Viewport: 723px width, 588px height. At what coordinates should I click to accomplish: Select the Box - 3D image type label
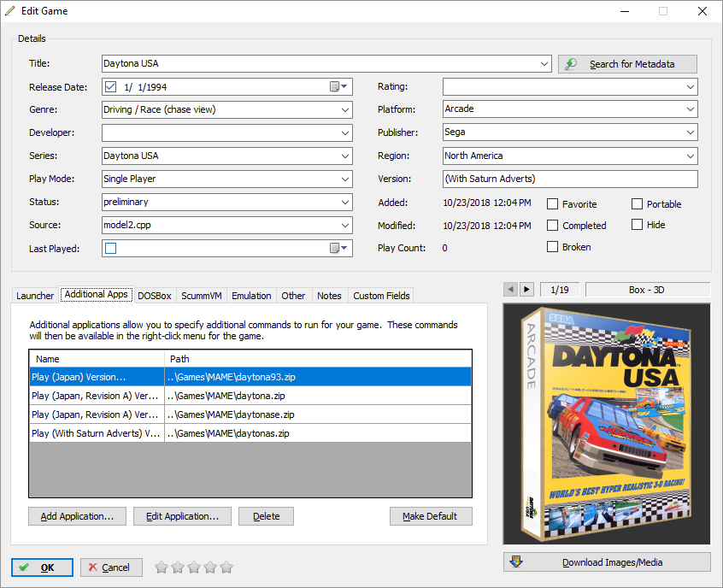[x=647, y=290]
